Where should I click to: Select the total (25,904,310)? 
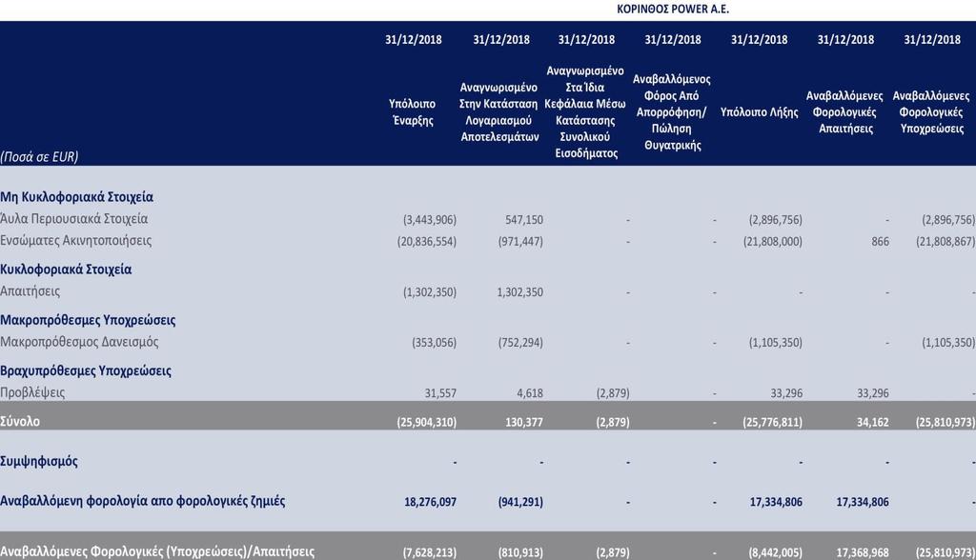tap(427, 422)
